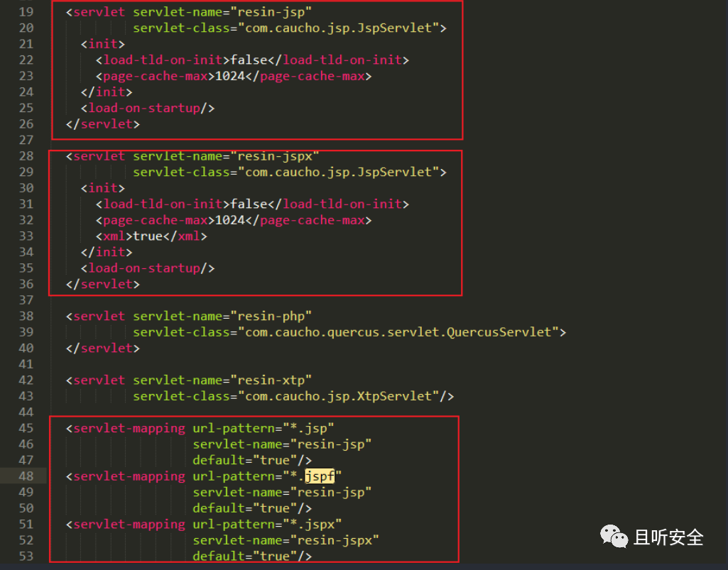The width and height of the screenshot is (728, 570).
Task: Click closing </servlet> tag on line 40
Action: tap(102, 348)
